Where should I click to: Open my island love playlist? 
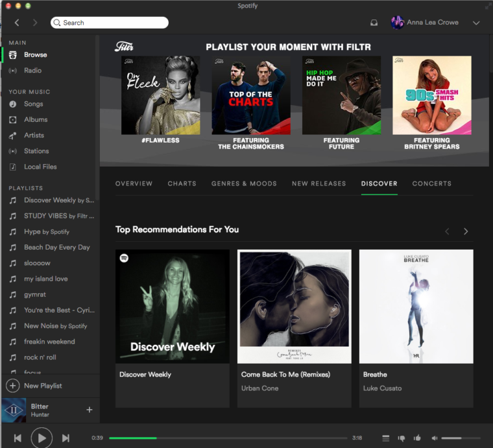click(46, 279)
